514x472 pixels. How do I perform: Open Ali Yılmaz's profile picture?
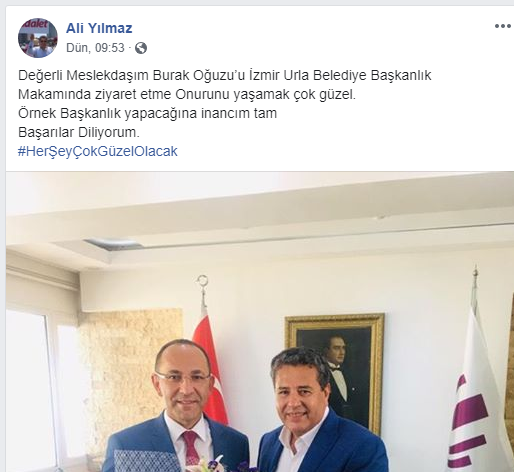tap(38, 38)
